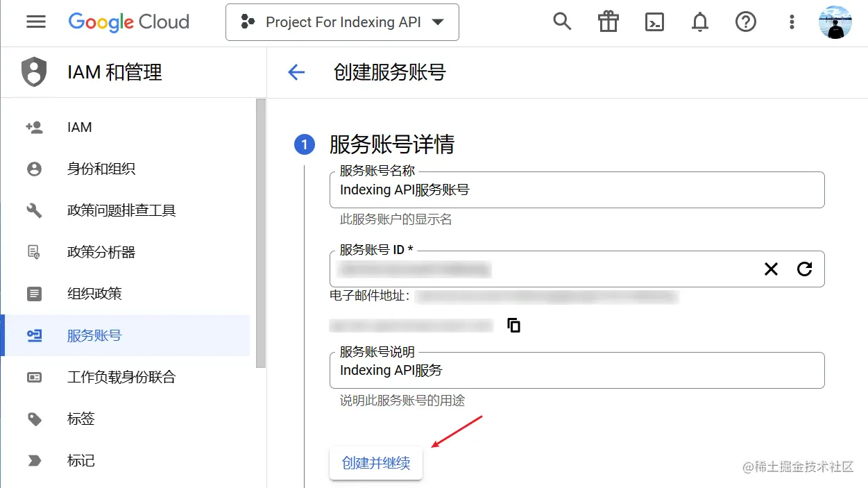Click the IAM add-person sidebar icon
Viewport: 868px width, 488px height.
(34, 127)
